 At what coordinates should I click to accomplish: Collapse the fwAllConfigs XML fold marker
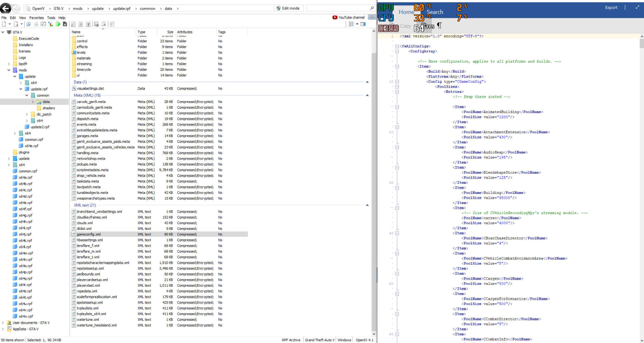pos(397,46)
